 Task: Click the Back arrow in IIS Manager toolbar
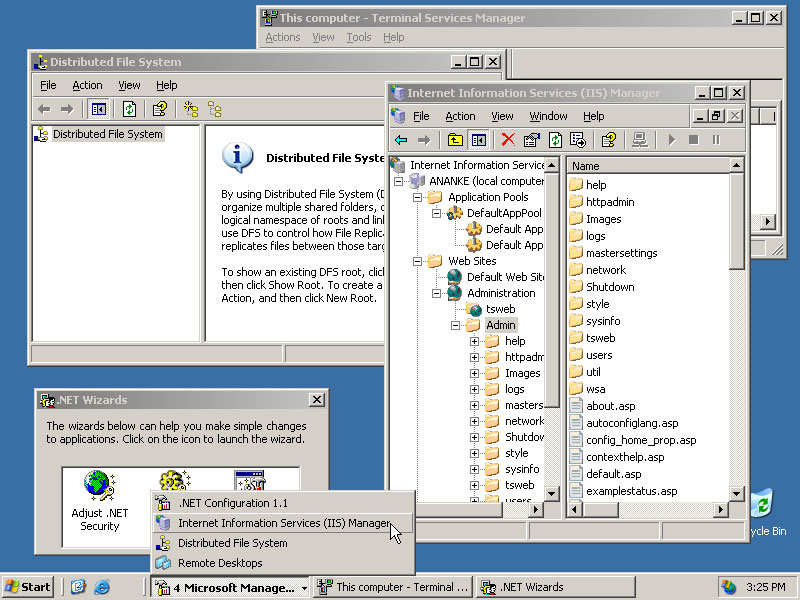[401, 140]
